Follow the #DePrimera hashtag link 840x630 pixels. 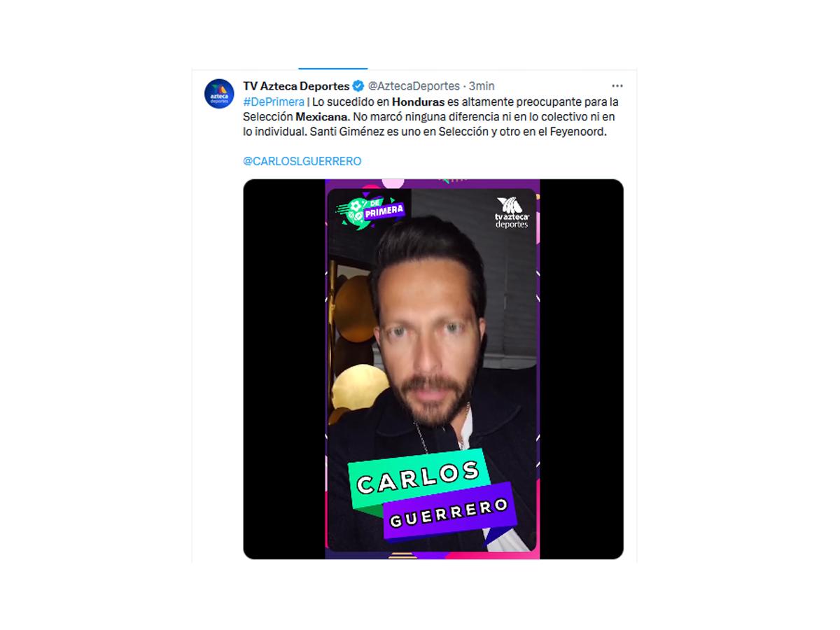[274, 101]
